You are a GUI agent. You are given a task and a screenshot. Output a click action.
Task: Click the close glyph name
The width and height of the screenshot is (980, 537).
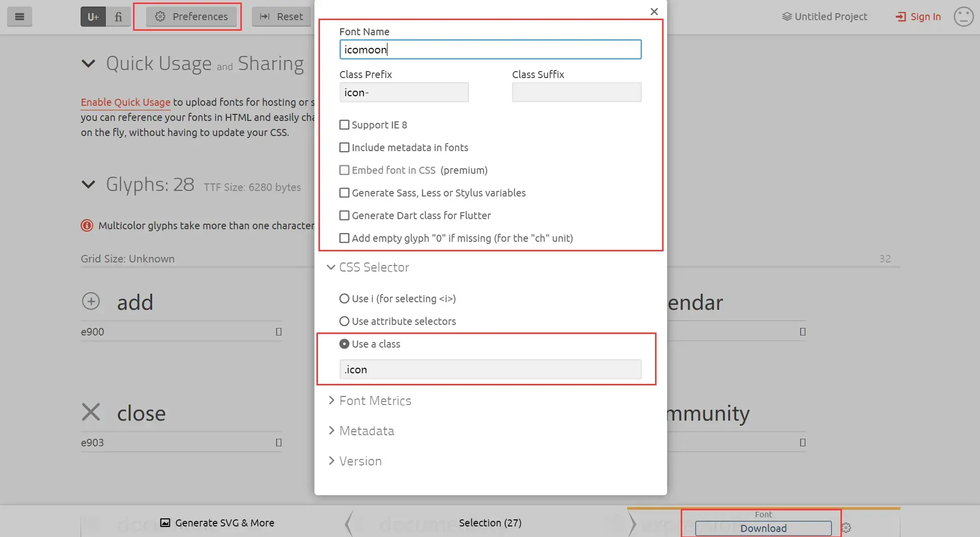coord(142,413)
